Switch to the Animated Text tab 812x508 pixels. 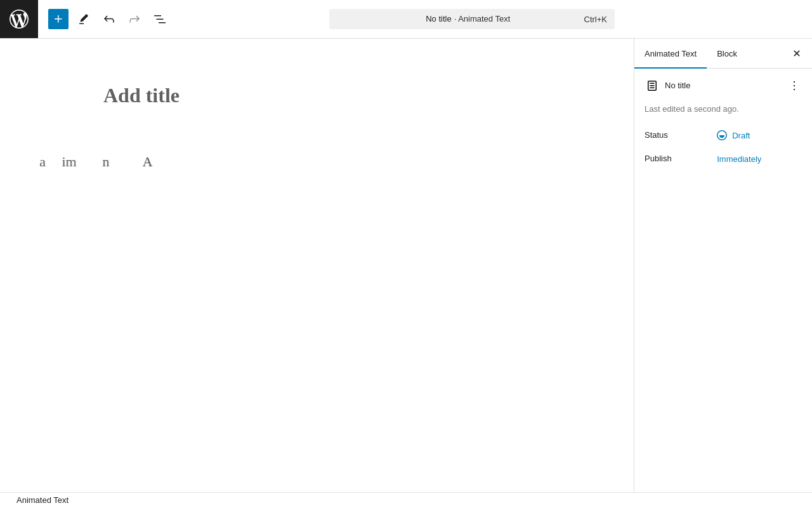[x=671, y=54]
